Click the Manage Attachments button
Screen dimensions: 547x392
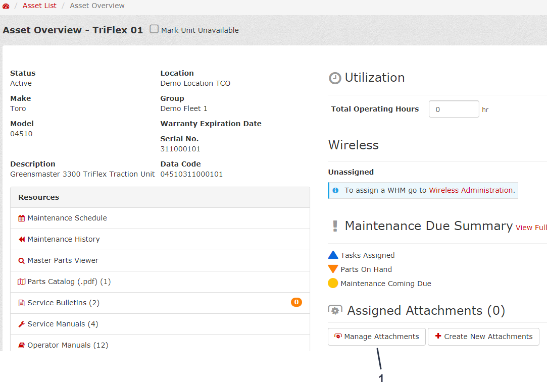(x=376, y=337)
